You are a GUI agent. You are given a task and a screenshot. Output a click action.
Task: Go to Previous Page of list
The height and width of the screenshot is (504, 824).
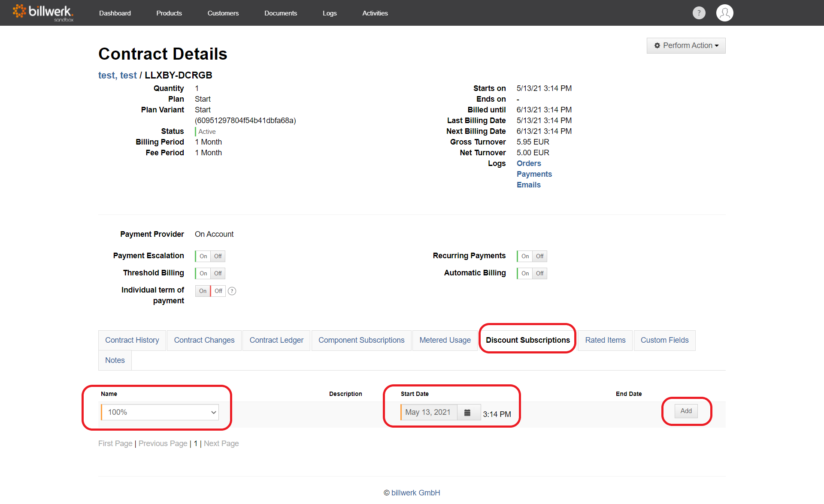coord(163,444)
